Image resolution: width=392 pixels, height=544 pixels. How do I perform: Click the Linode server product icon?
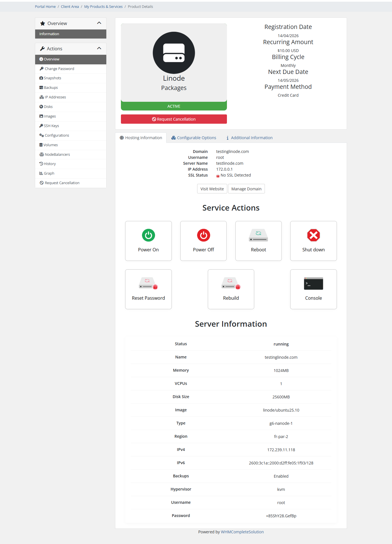(174, 53)
